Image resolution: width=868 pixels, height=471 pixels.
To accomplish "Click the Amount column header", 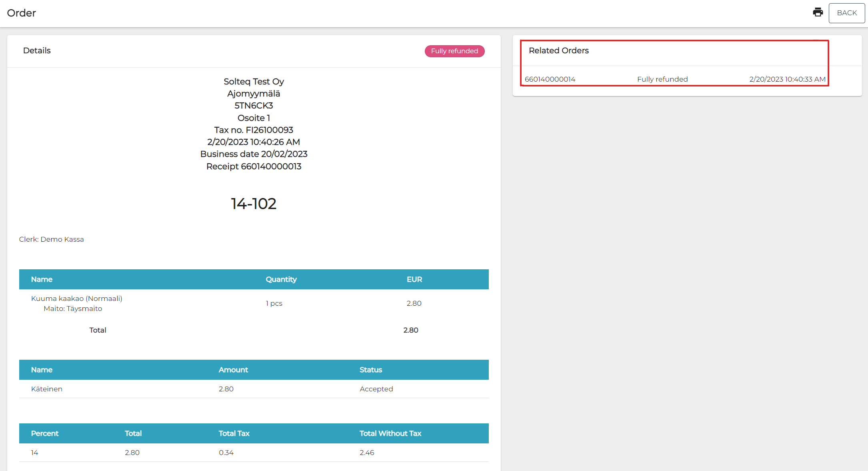I will pyautogui.click(x=233, y=370).
